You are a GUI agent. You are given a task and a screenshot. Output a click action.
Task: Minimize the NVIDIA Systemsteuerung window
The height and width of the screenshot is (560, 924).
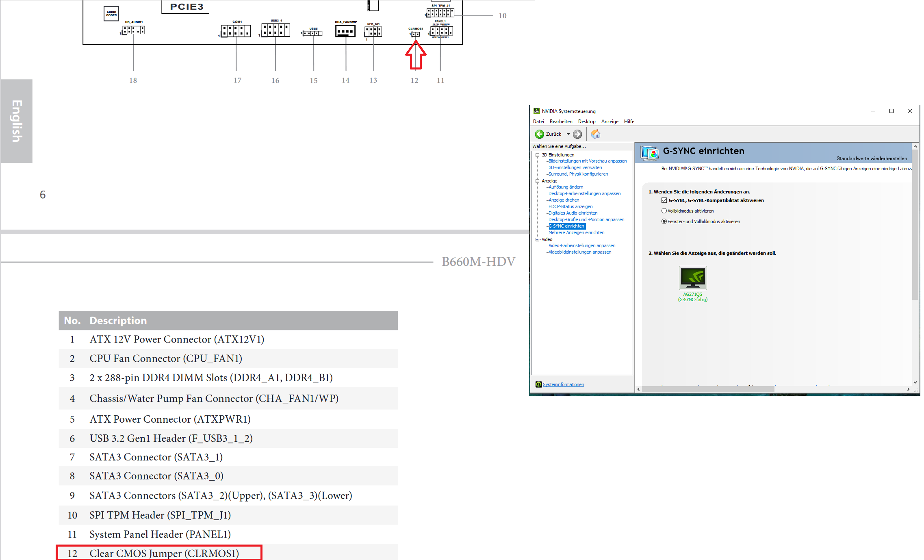pos(873,111)
